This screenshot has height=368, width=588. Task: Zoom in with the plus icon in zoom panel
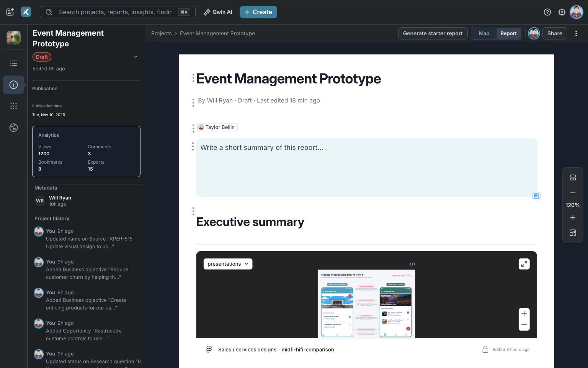[x=573, y=217]
